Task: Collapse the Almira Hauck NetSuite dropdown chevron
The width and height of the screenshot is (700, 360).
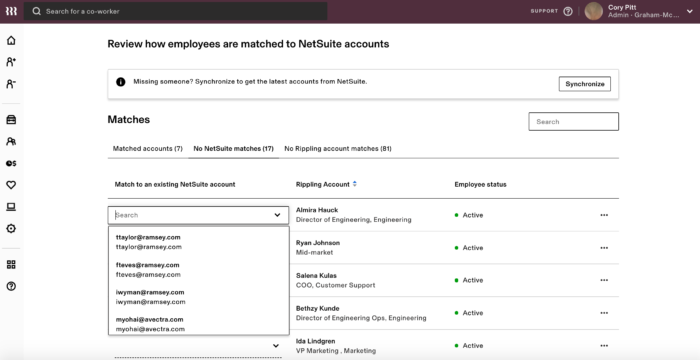Action: tap(277, 215)
